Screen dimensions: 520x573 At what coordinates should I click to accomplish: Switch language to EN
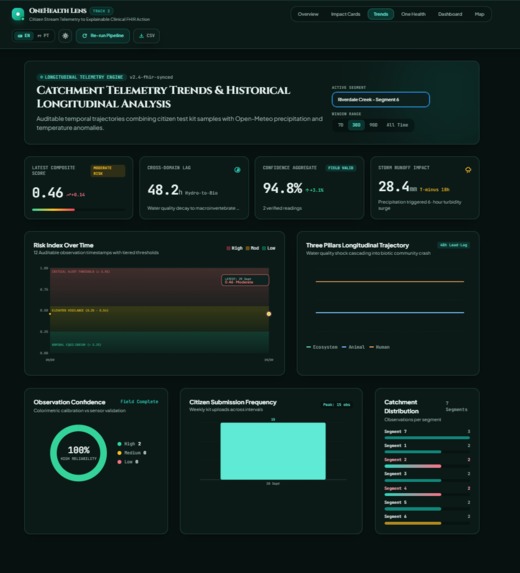tap(24, 36)
